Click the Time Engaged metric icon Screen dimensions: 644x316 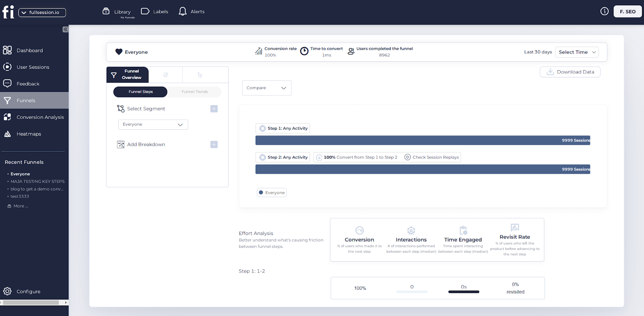[463, 231]
